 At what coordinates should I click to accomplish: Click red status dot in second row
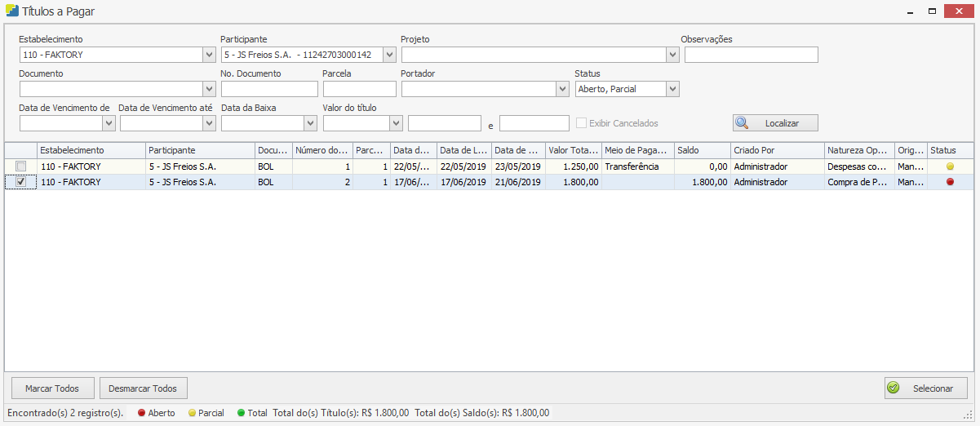tap(950, 182)
